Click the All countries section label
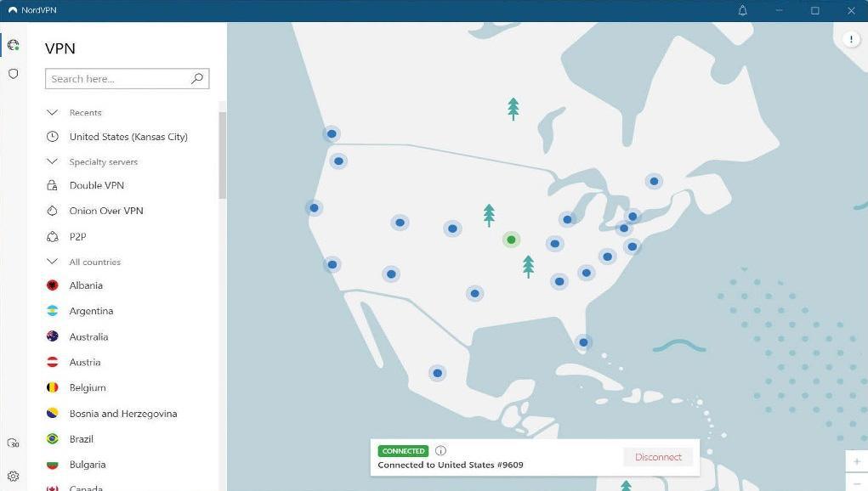Viewport: 868px width, 491px height. coord(94,262)
